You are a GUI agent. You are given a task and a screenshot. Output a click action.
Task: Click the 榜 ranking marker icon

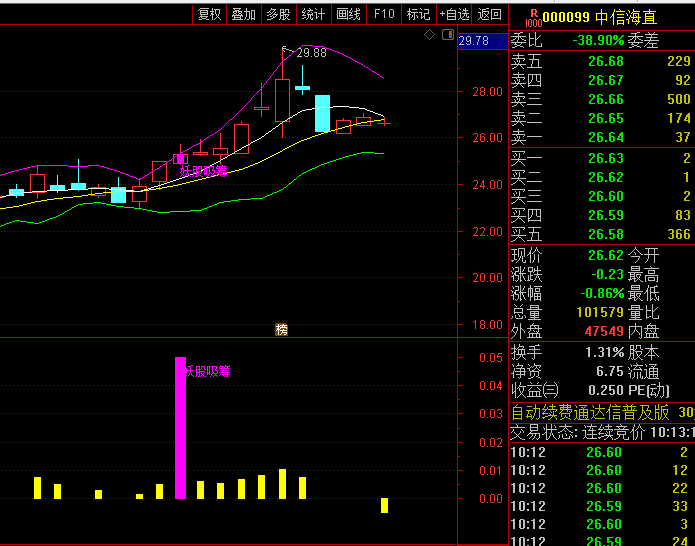coord(281,329)
